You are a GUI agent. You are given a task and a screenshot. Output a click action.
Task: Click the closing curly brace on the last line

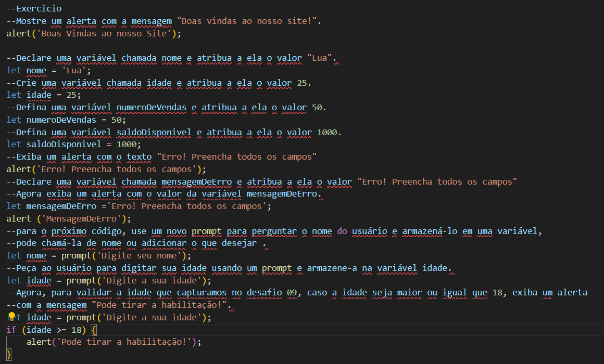pos(9,354)
